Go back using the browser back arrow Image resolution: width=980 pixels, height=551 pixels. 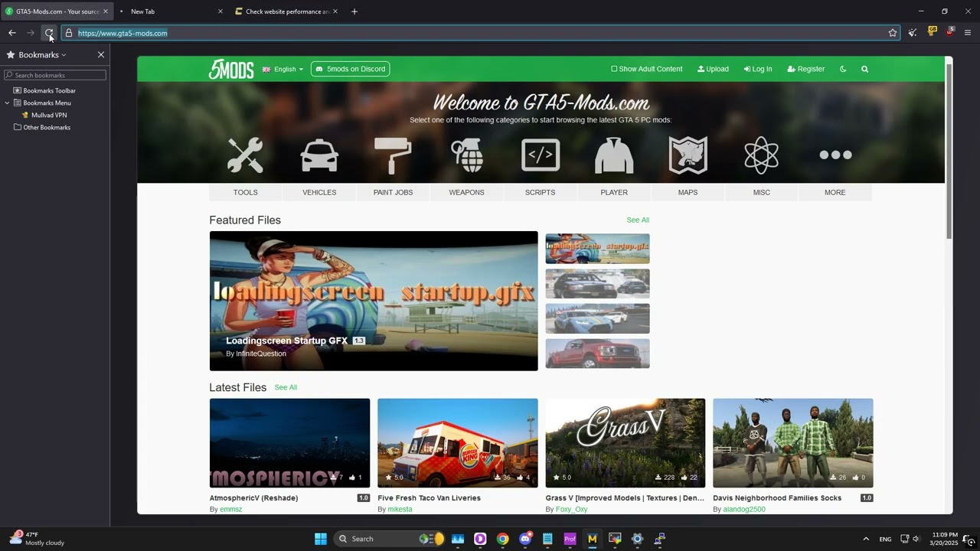12,33
